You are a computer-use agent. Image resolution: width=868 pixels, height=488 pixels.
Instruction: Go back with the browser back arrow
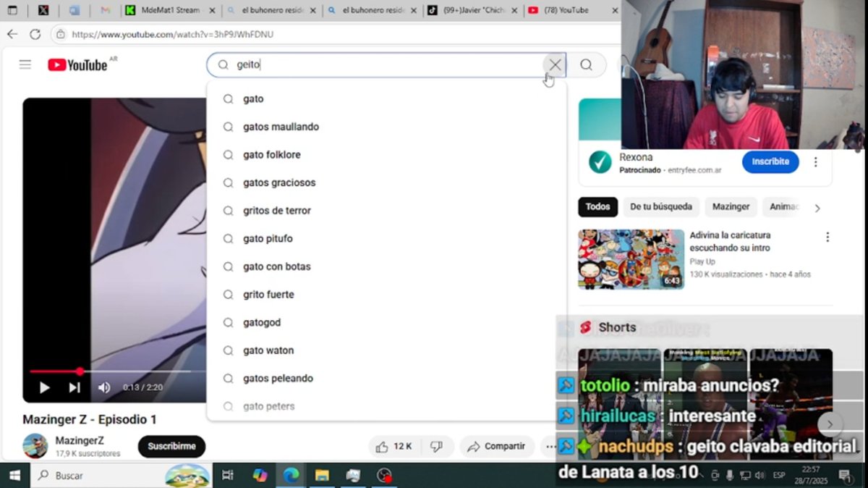pos(12,34)
